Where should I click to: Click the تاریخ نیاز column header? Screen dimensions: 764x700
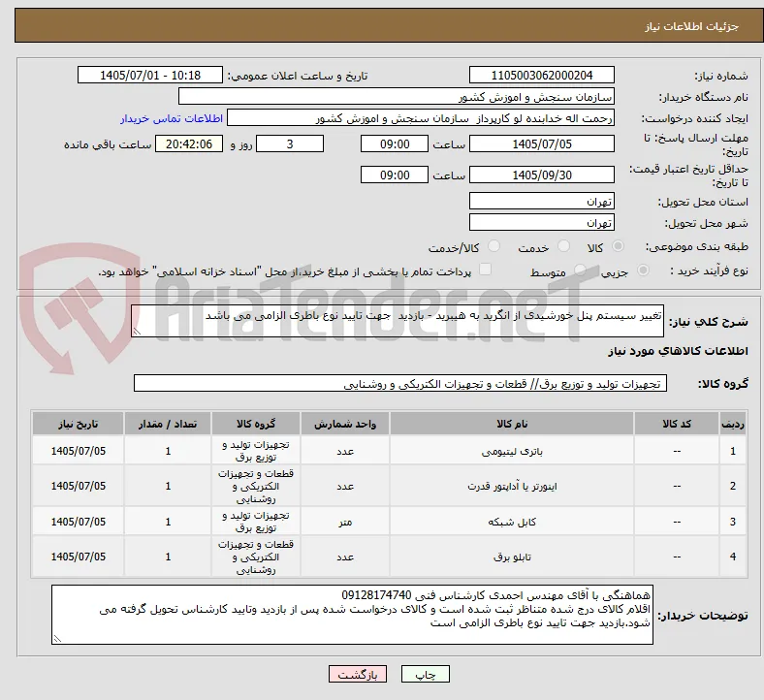78,424
